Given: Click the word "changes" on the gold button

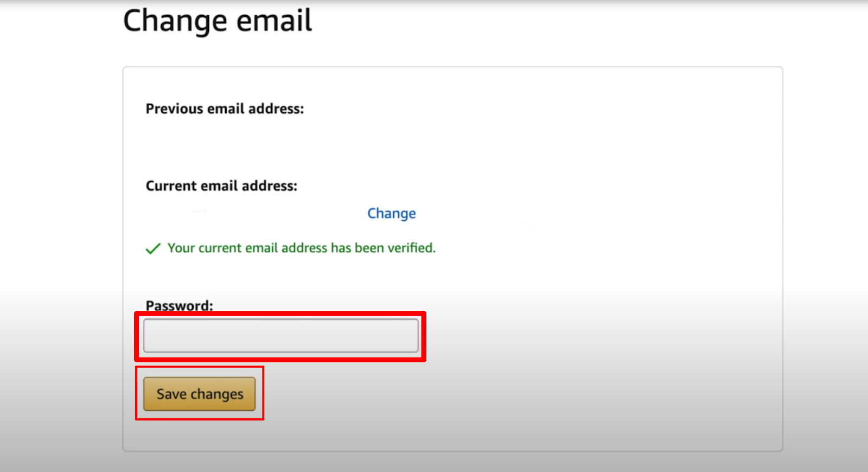Looking at the screenshot, I should pos(217,394).
